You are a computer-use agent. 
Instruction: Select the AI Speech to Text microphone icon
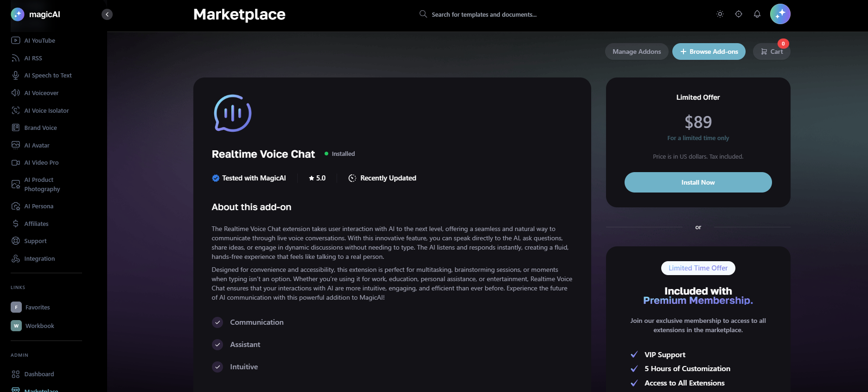tap(16, 75)
